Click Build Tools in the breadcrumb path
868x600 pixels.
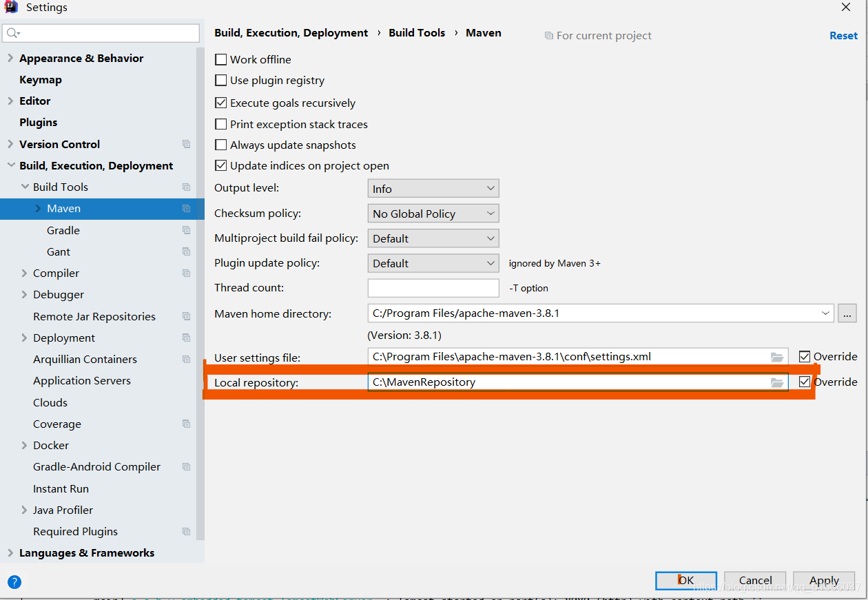(x=417, y=32)
